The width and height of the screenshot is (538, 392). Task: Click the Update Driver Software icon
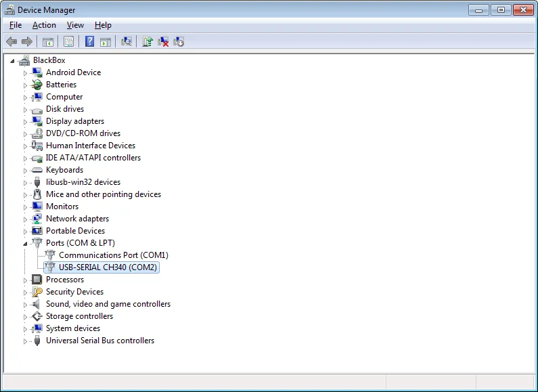(148, 42)
